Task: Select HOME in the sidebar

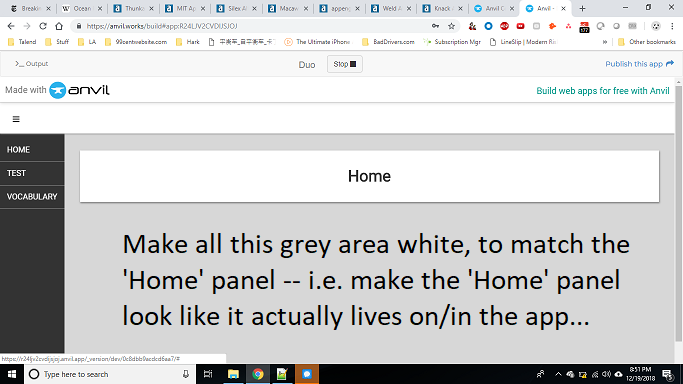Action: pyautogui.click(x=32, y=149)
